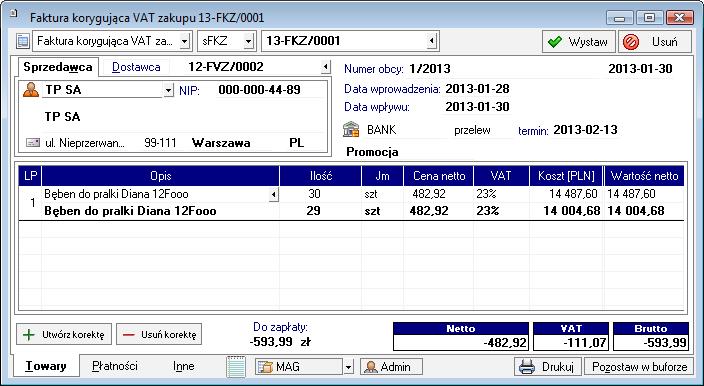Click arrow next to 12-FVZ/0002
The height and width of the screenshot is (386, 704).
(x=326, y=67)
